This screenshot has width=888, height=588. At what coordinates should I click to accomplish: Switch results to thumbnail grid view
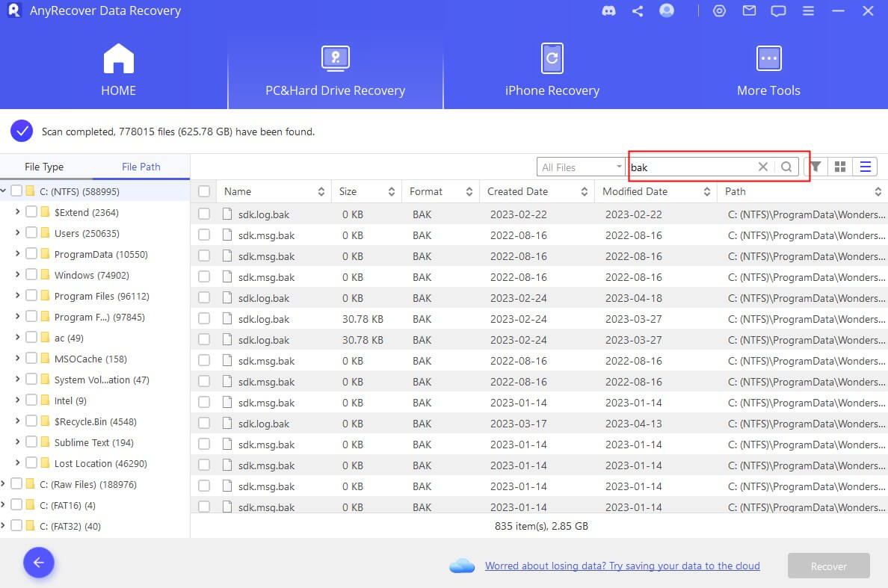[x=840, y=167]
